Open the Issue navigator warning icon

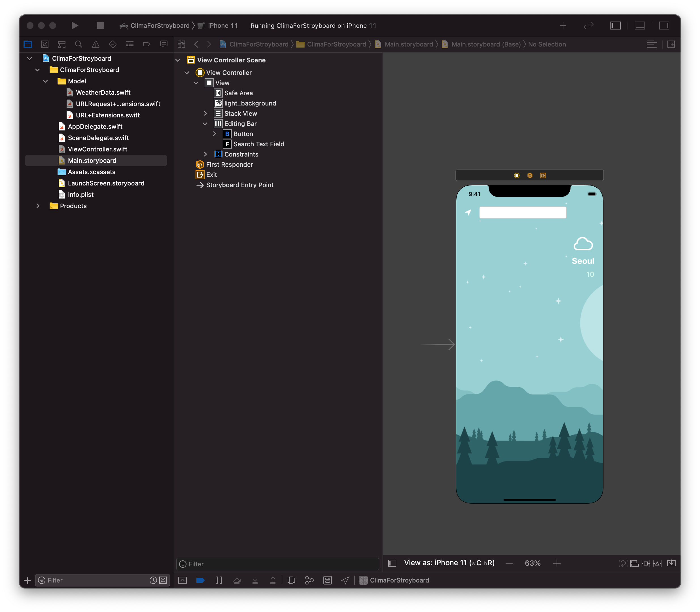click(x=96, y=45)
